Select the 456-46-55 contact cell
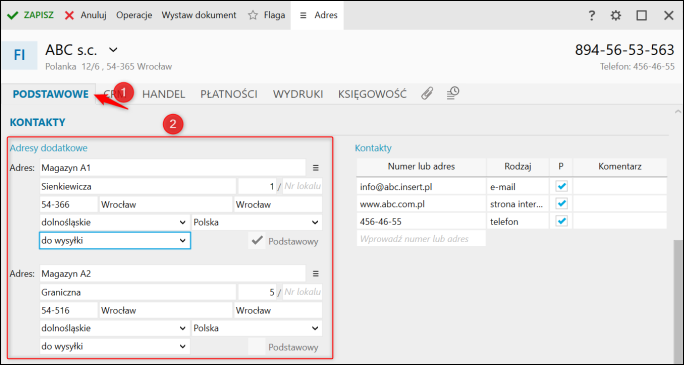 [421, 222]
